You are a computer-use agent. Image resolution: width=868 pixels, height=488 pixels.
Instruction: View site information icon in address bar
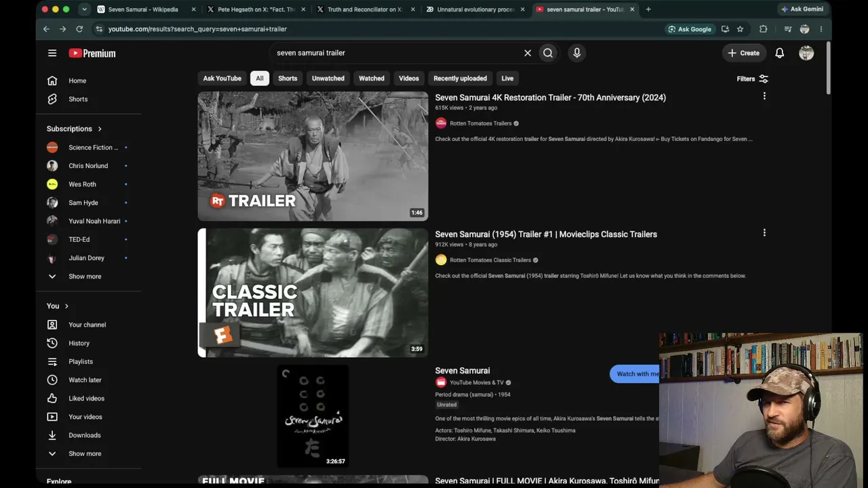click(x=99, y=29)
